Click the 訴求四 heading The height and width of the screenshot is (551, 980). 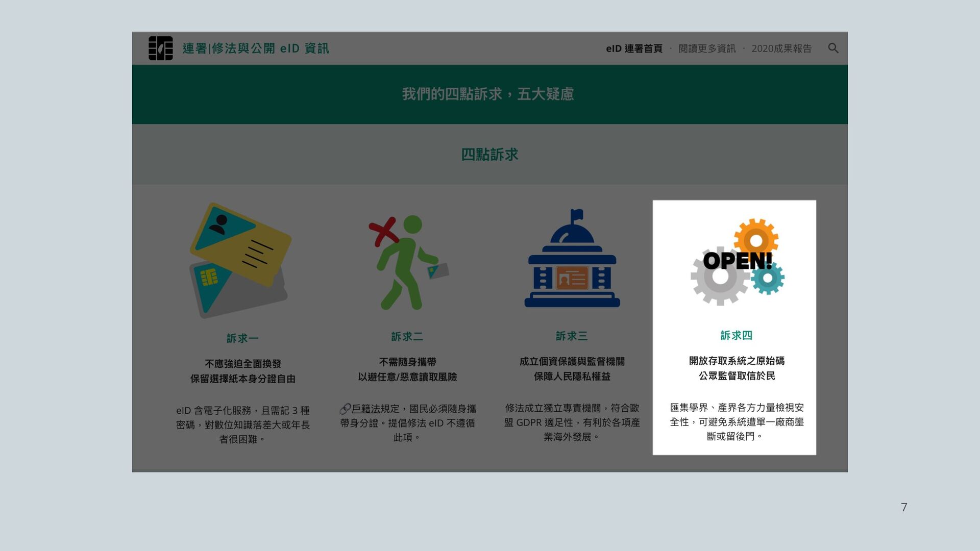(737, 336)
